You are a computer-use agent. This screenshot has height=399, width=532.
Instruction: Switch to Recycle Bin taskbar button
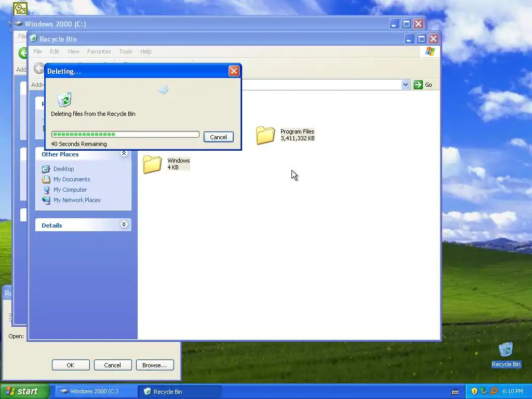[180, 392]
